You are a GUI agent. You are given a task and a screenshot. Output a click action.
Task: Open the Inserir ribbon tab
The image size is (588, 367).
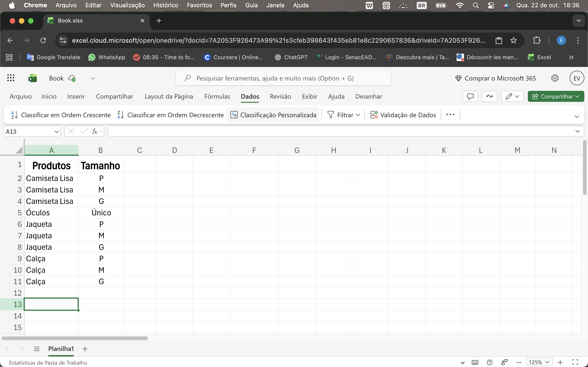[x=76, y=97]
